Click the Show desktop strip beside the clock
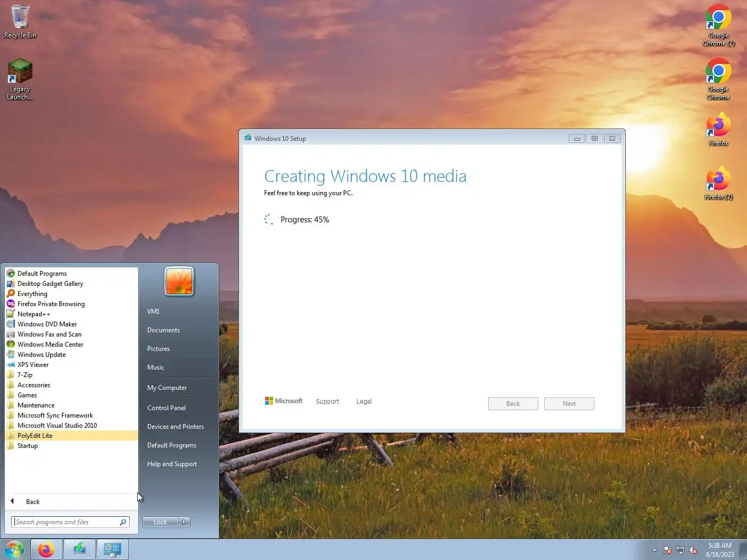 click(743, 550)
